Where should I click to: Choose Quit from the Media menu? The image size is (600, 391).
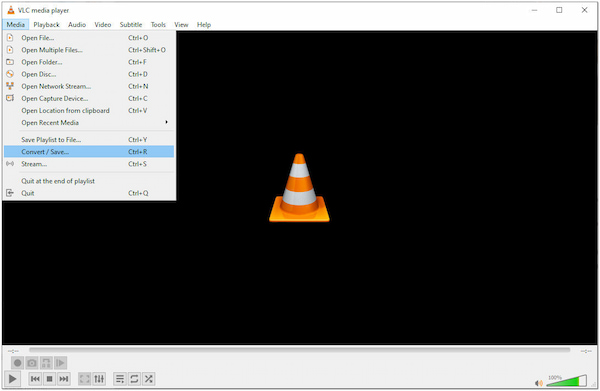(89, 193)
